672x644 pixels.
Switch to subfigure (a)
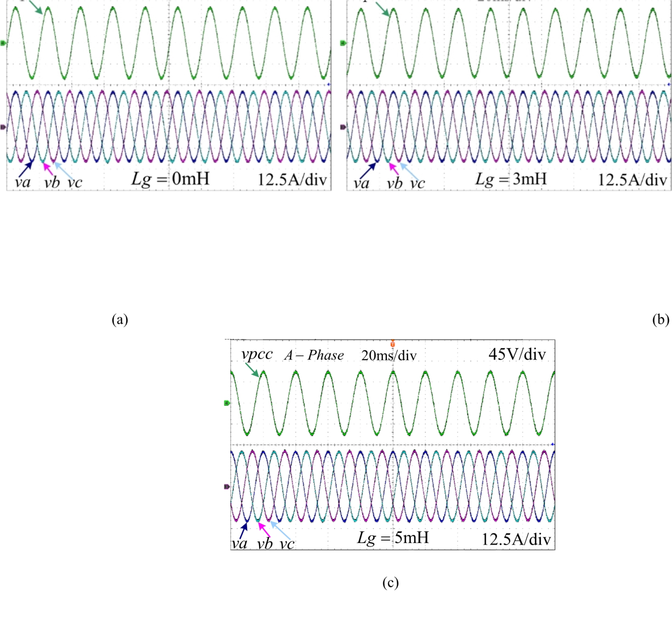tap(120, 320)
